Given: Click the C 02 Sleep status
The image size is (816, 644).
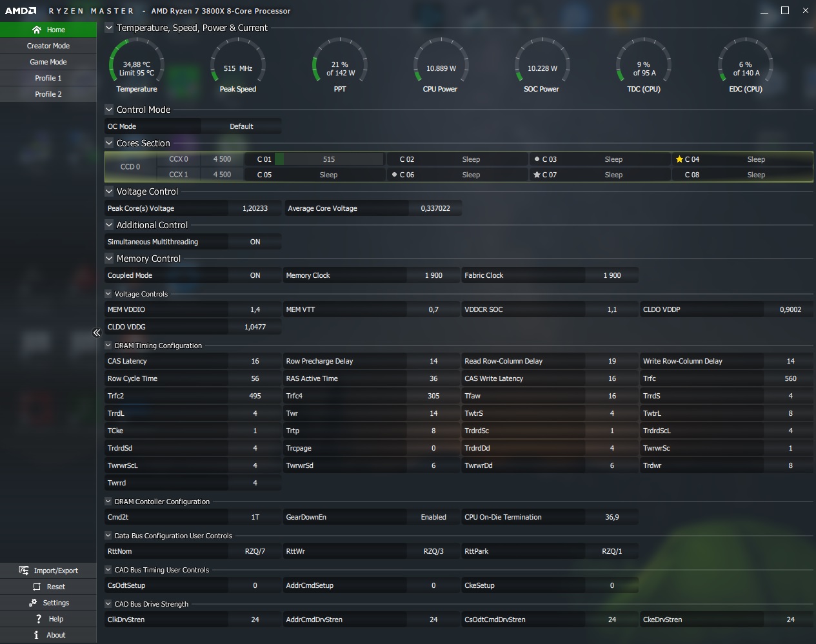Looking at the screenshot, I should 471,159.
